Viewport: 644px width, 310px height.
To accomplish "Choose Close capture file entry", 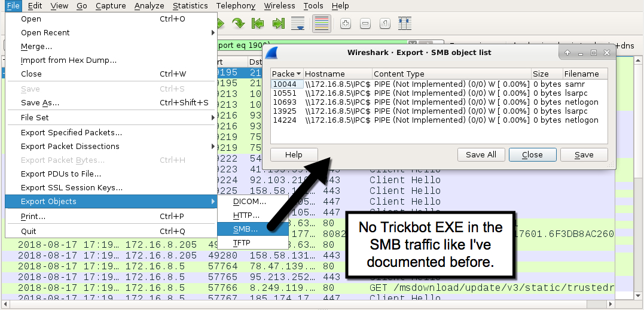I will tap(111, 74).
